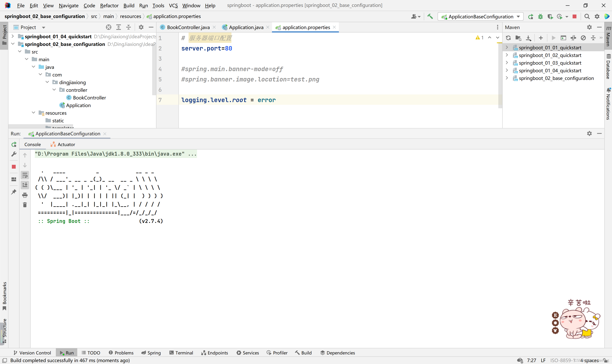
Task: Toggle scroll to end in the console
Action: click(x=25, y=185)
